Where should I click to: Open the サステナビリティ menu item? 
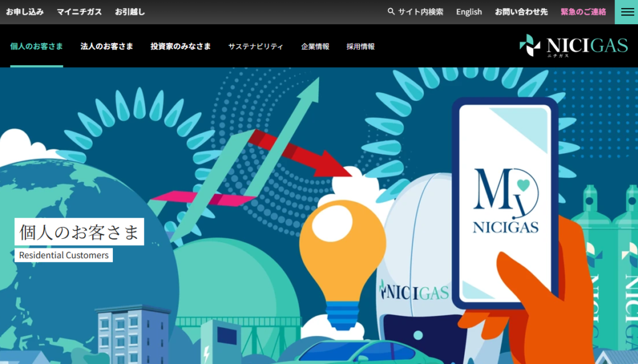click(x=255, y=46)
